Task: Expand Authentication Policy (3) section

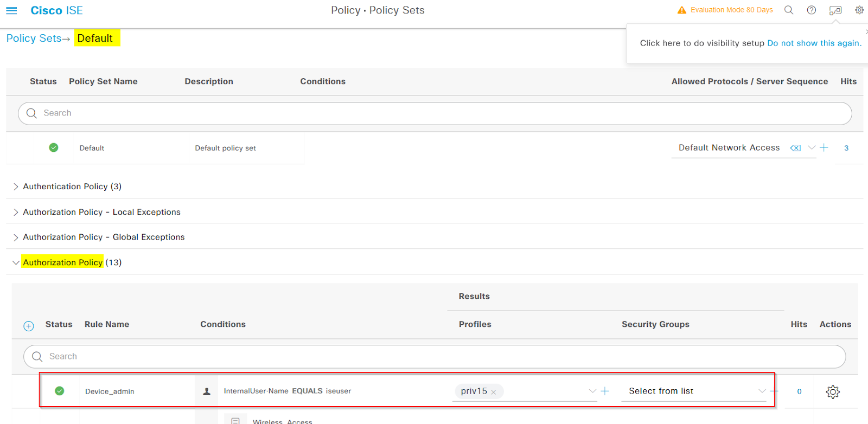Action: [15, 187]
